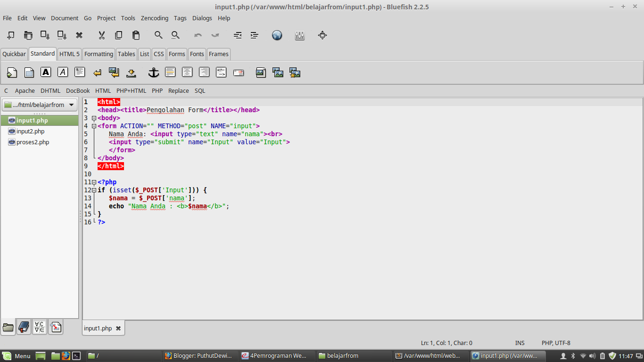Open the Linux Mint Menu button
Screen dimensions: 644x362
17,356
